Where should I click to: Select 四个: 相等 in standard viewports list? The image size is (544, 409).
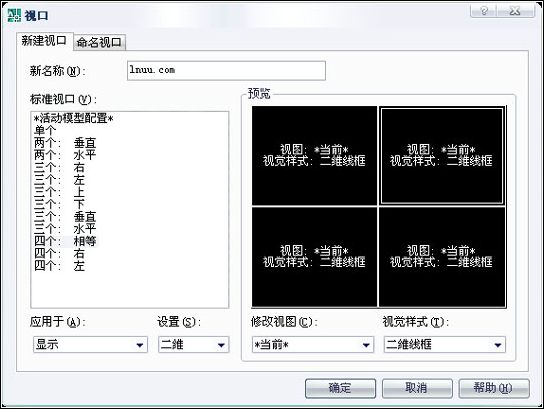pos(65,241)
